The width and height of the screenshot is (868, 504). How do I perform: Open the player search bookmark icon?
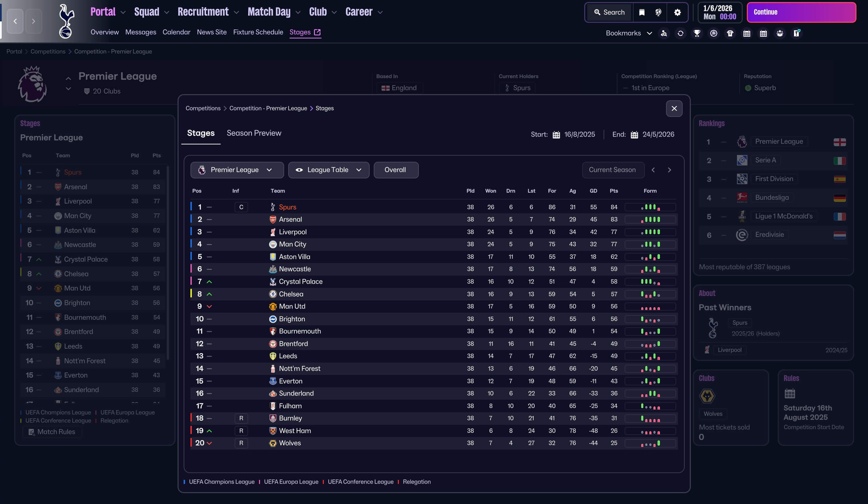(664, 33)
